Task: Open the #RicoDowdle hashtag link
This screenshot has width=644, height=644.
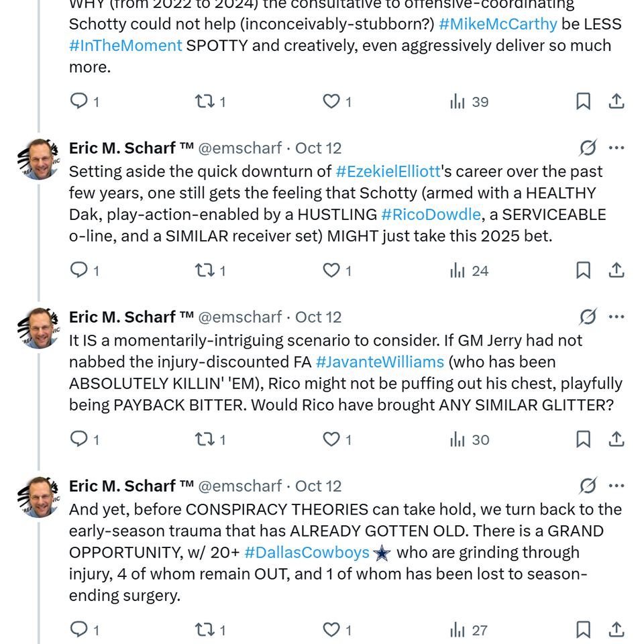Action: pos(431,215)
